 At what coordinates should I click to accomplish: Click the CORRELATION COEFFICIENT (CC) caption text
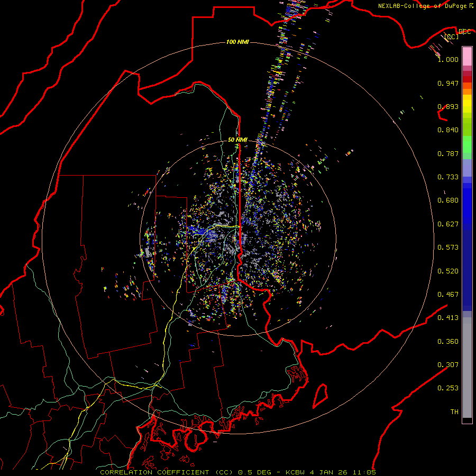coord(167,472)
